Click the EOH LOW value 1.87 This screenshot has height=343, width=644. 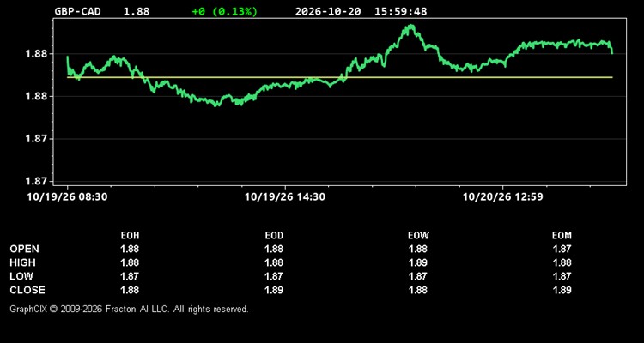pyautogui.click(x=130, y=276)
